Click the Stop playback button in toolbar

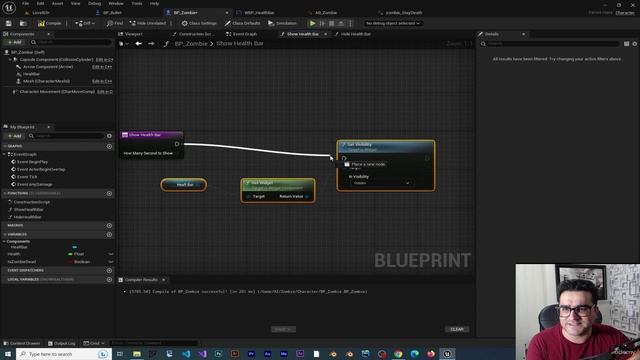point(331,23)
